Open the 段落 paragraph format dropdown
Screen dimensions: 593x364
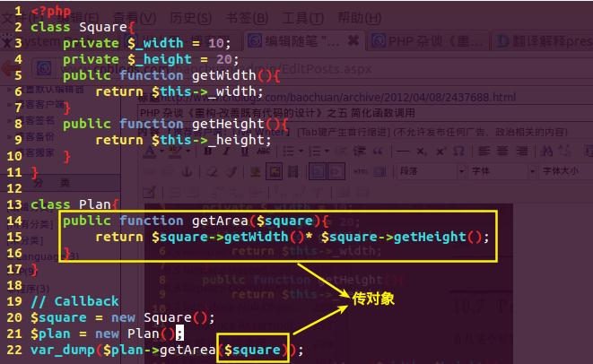pos(431,171)
